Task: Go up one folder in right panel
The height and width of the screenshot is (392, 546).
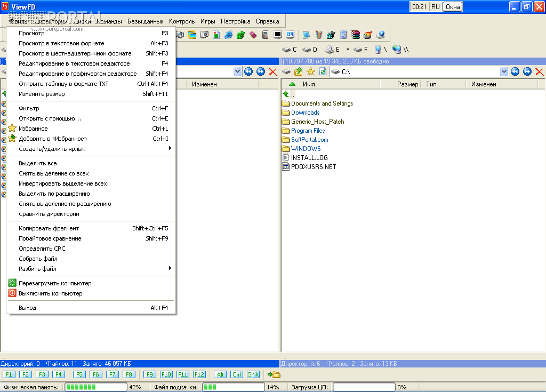Action: (299, 72)
